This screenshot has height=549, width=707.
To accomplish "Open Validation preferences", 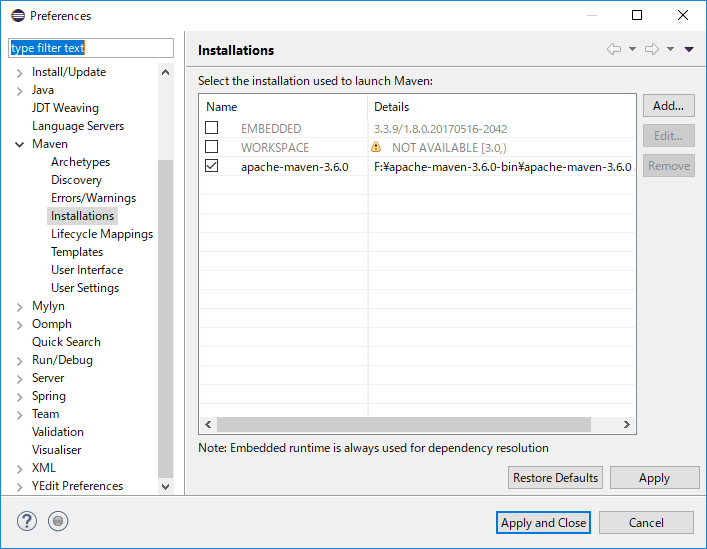I will point(58,432).
